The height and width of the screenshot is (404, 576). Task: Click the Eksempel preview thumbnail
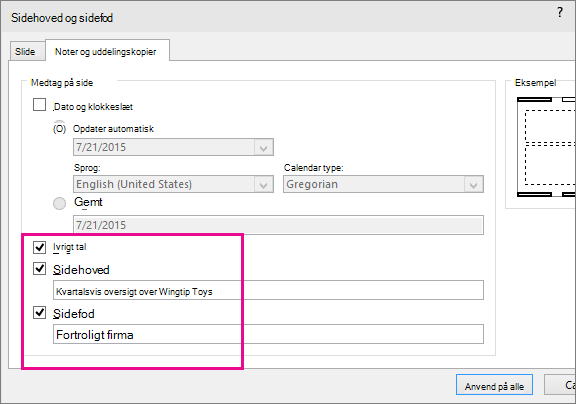(x=546, y=147)
